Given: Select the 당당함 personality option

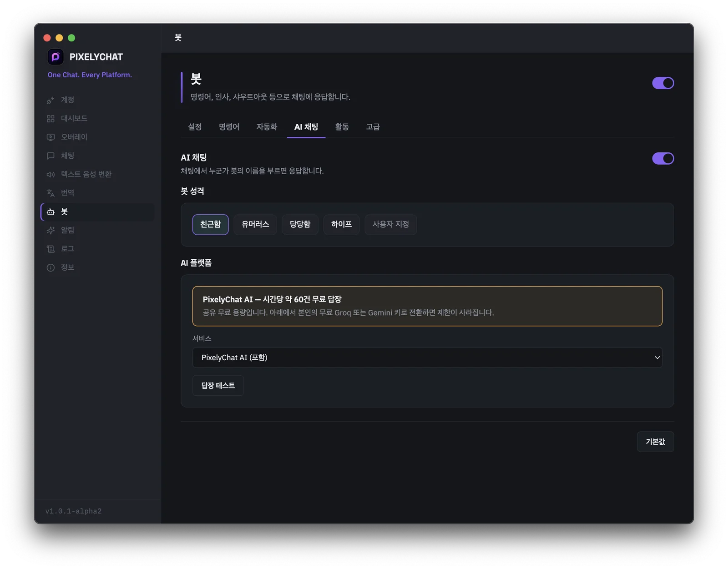Looking at the screenshot, I should click(300, 224).
